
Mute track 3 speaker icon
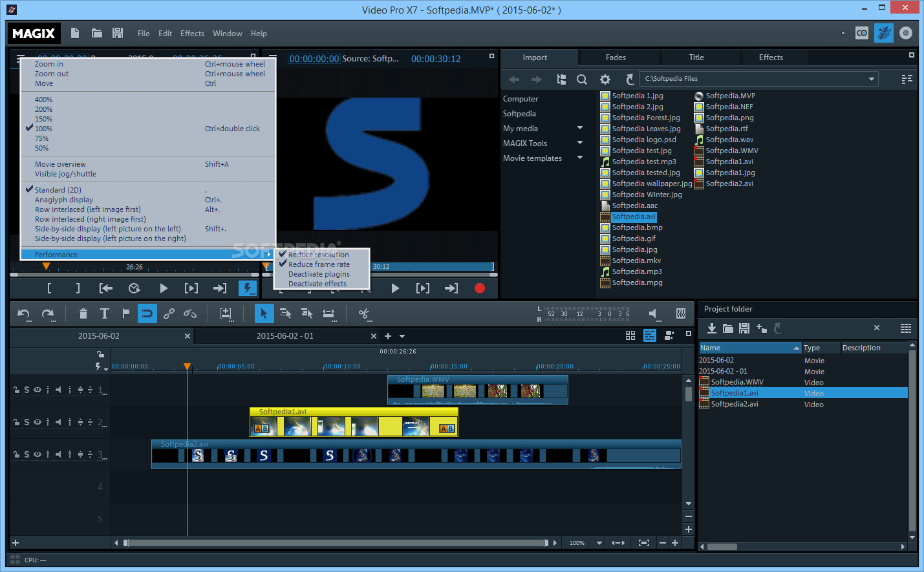coord(58,454)
